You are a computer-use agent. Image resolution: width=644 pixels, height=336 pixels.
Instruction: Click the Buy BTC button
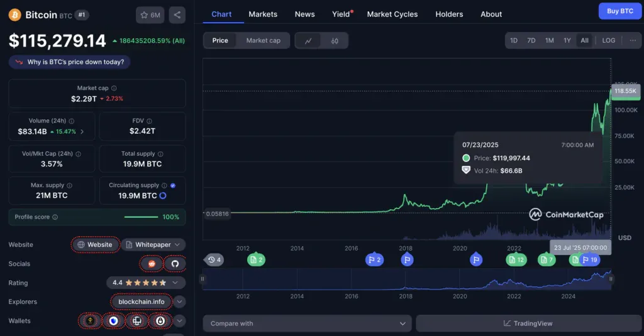coord(619,11)
